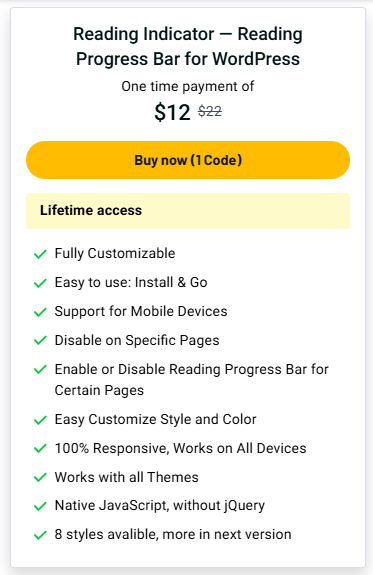Click checkmark beside Disable on Specific Pages
Viewport: 373px width, 575px height.
(40, 341)
